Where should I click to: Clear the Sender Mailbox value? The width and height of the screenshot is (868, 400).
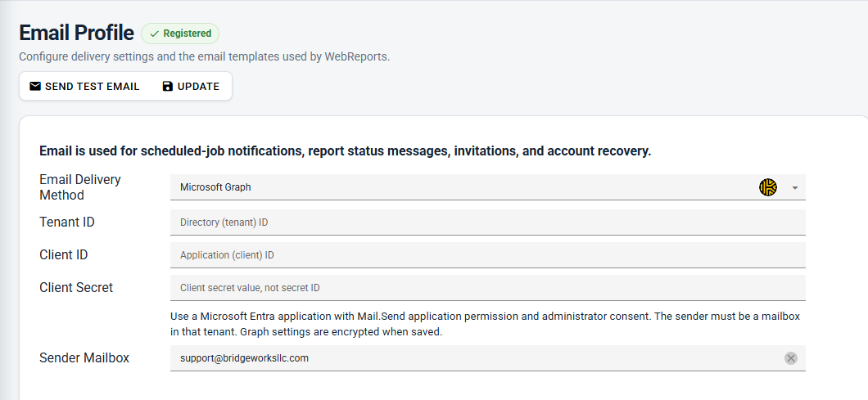(x=790, y=358)
